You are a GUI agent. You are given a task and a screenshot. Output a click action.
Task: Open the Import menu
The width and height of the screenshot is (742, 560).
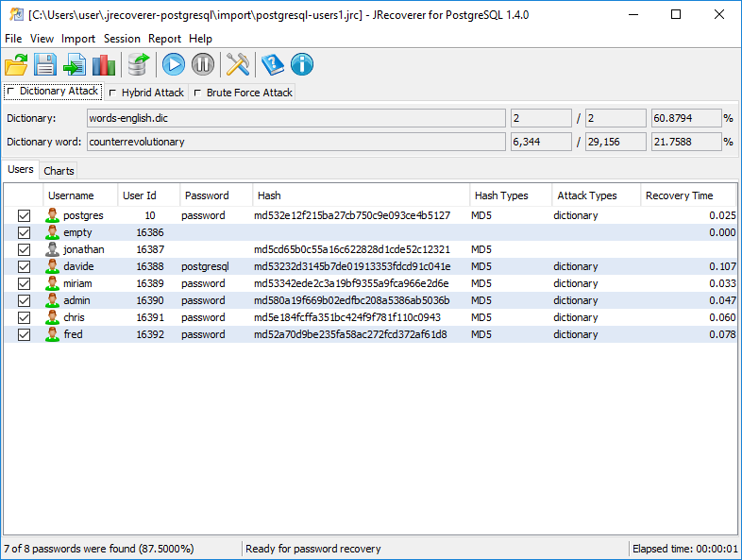pyautogui.click(x=78, y=39)
